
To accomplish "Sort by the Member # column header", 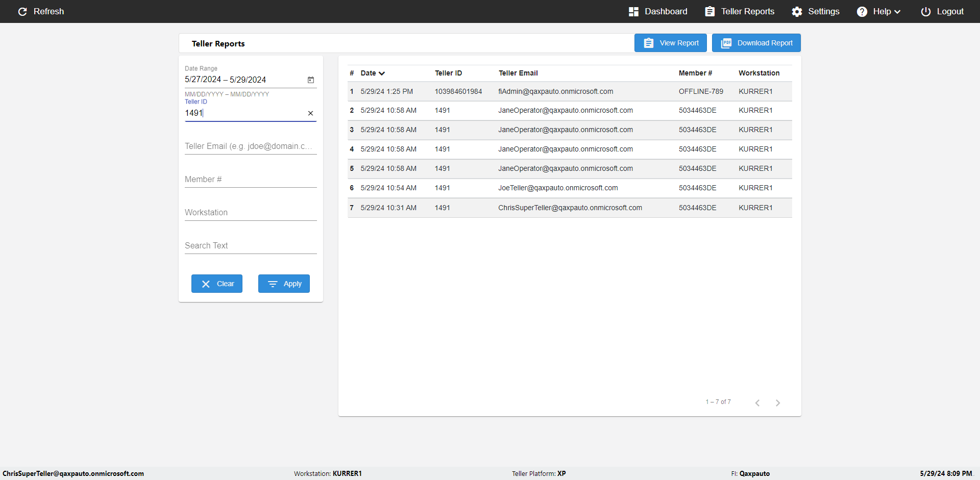I will click(x=695, y=73).
